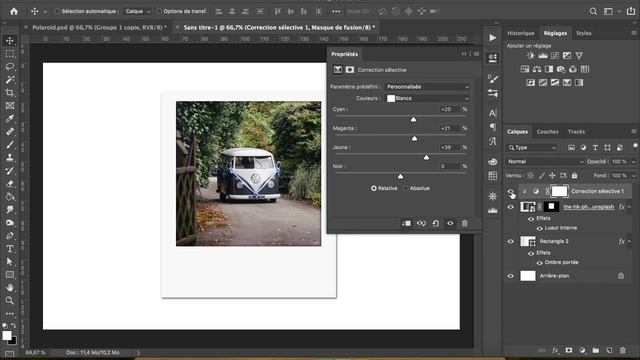Select the Eraser tool
Screen dimensions: 640x360
(x=10, y=184)
